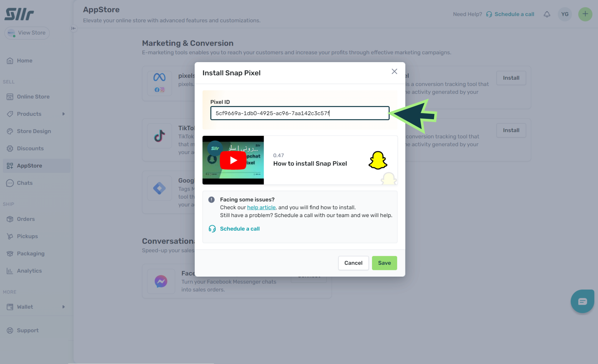Open the Analytics menu item

pyautogui.click(x=29, y=271)
